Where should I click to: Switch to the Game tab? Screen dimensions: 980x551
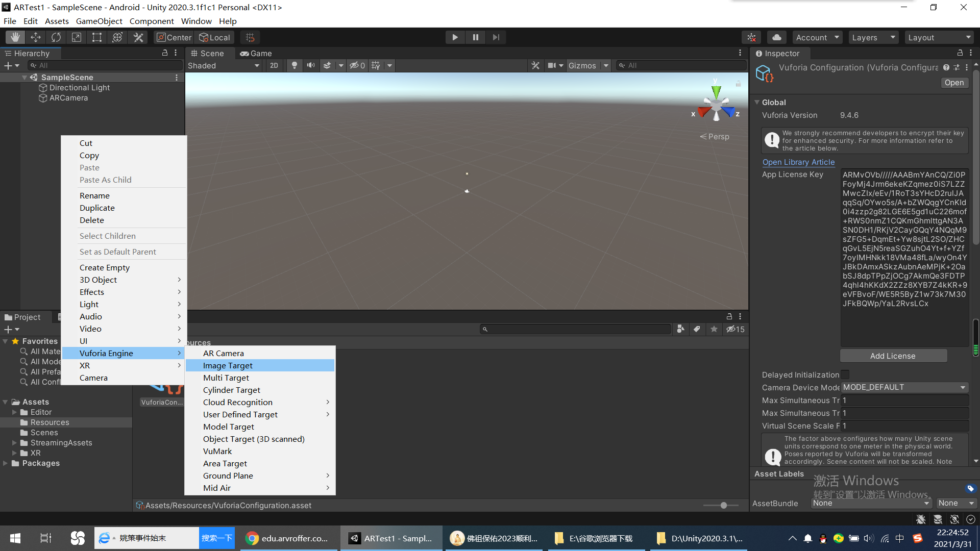tap(256, 53)
